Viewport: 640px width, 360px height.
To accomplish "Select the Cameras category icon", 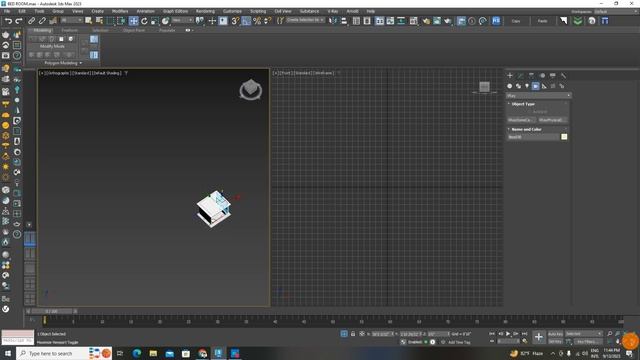I will (536, 86).
